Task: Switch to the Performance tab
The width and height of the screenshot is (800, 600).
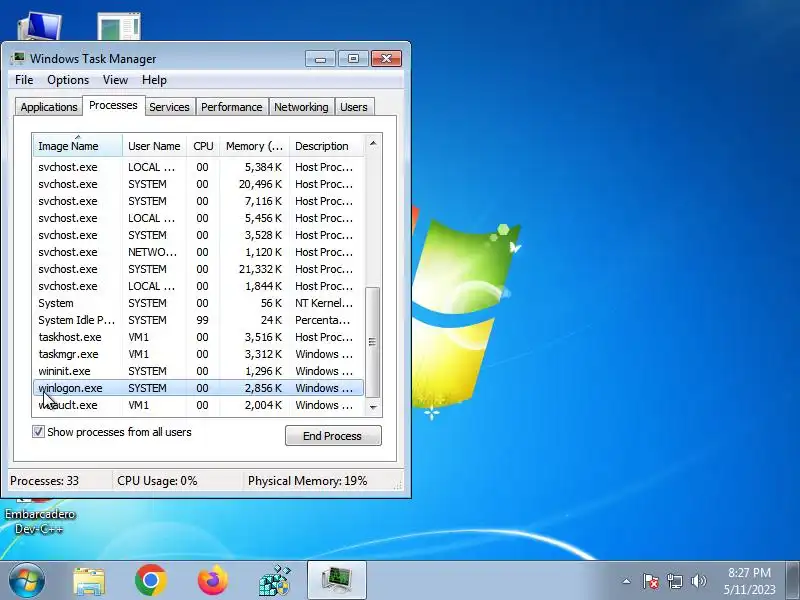Action: pos(232,107)
